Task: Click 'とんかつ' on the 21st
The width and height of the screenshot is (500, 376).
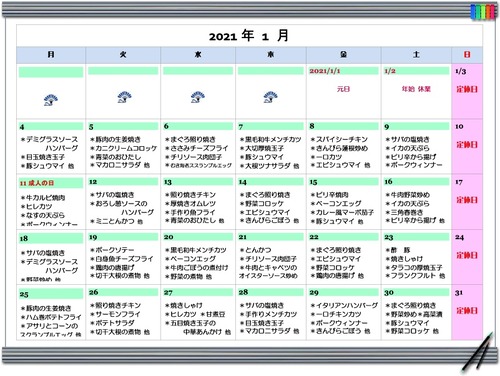Action: pyautogui.click(x=258, y=250)
